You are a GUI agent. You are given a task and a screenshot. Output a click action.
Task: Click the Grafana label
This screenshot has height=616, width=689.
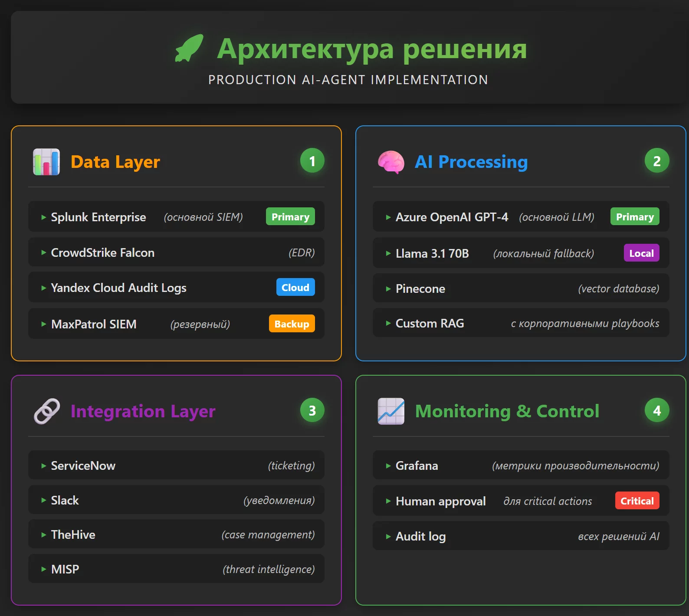click(x=417, y=466)
